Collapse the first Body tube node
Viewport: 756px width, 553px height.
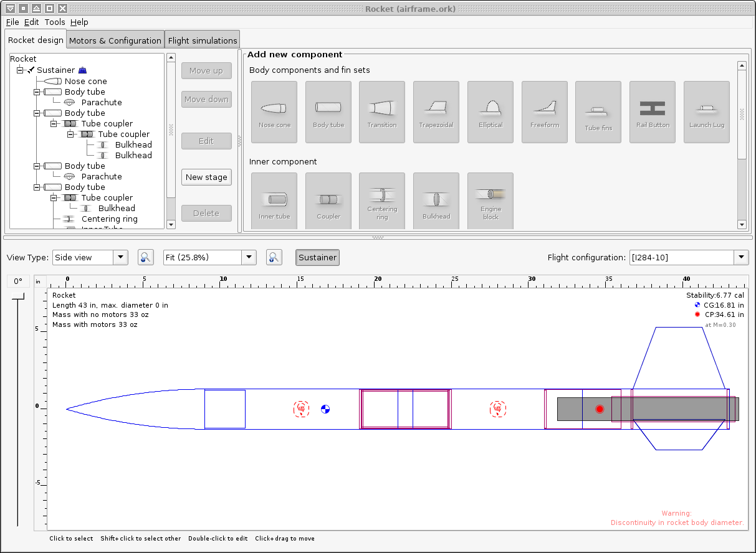click(x=37, y=92)
